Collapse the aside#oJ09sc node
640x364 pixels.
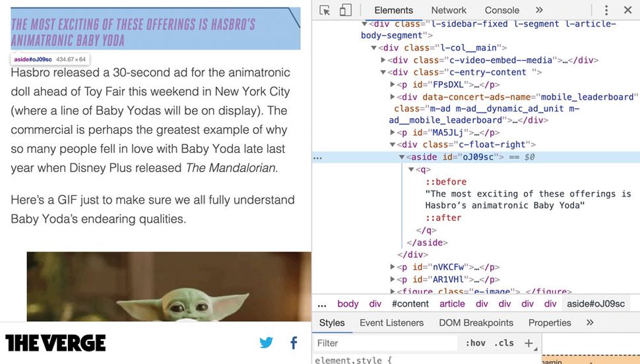pos(402,157)
